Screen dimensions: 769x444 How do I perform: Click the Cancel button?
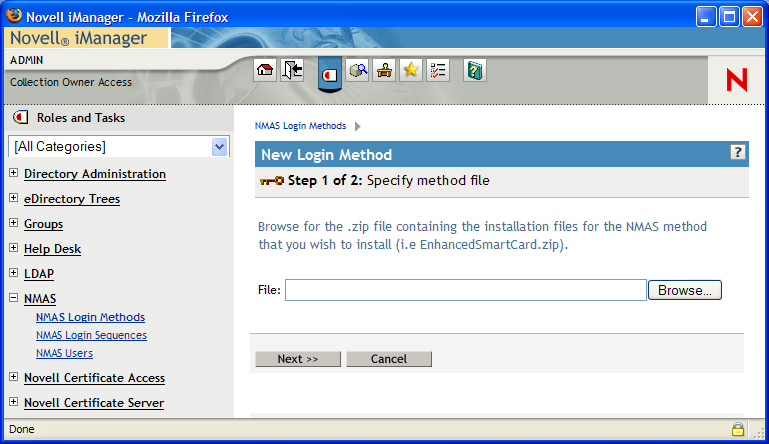(389, 359)
